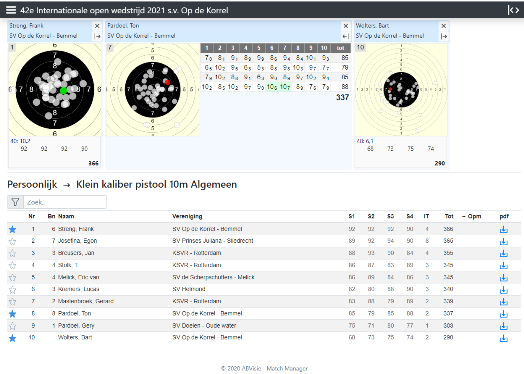This screenshot has height=374, width=524.
Task: Unstar Pardoel, Ton's row
Action: (12, 314)
